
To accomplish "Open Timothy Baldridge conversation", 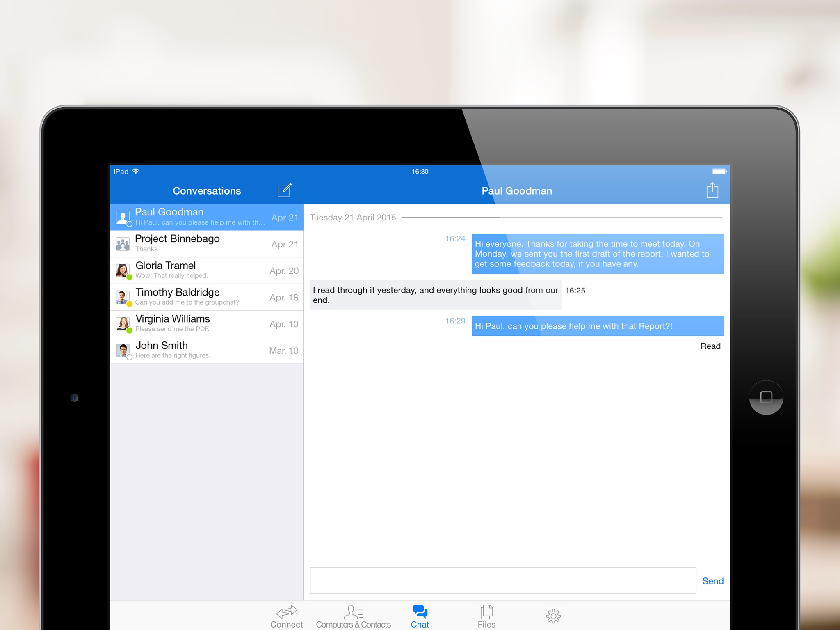I will point(207,297).
